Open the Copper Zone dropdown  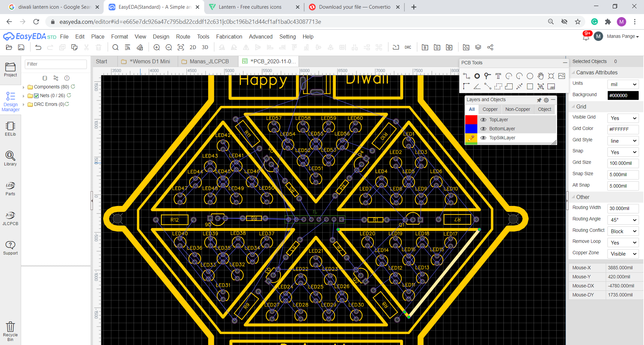(x=623, y=254)
